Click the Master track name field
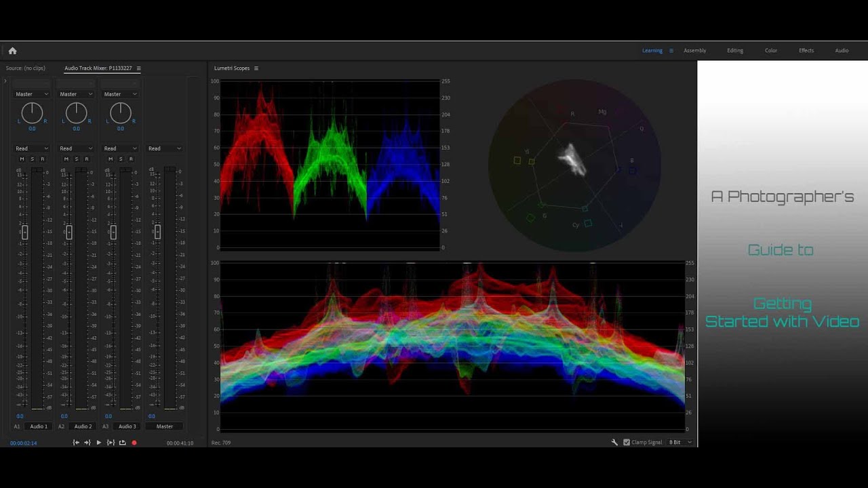The height and width of the screenshot is (488, 868). click(165, 426)
